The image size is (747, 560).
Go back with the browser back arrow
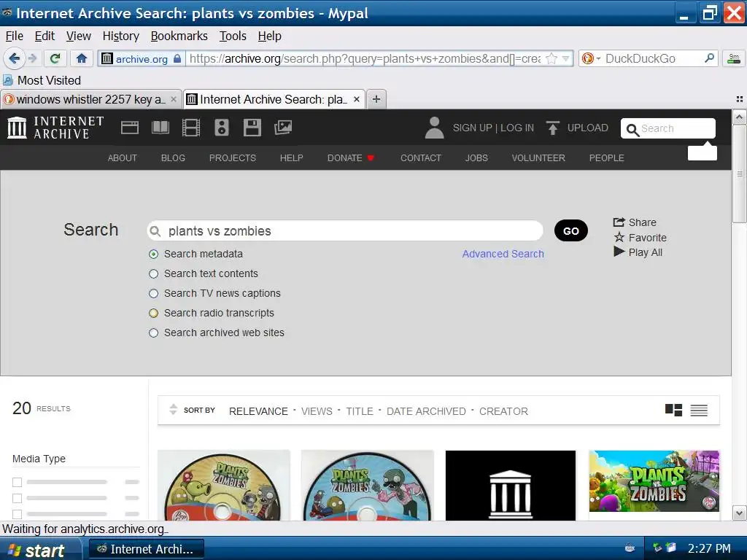14,58
